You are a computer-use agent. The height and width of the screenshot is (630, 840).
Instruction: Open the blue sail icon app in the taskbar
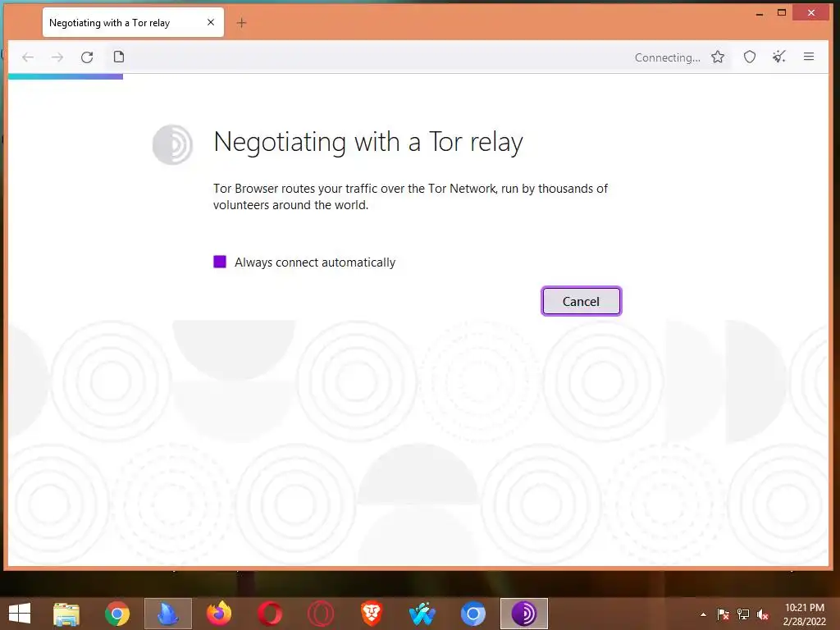pyautogui.click(x=167, y=614)
